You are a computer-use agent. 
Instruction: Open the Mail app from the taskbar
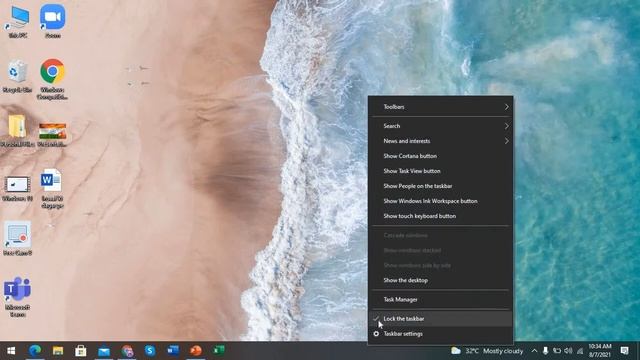[104, 351]
